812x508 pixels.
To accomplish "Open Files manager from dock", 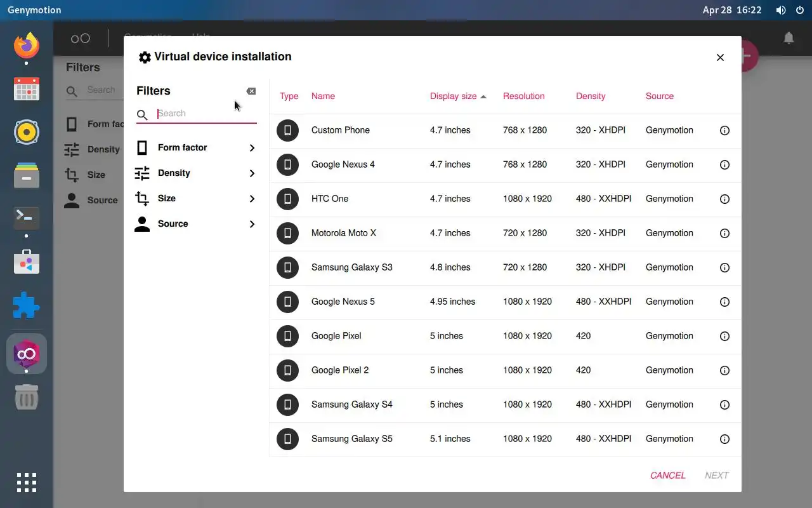I will click(x=27, y=175).
